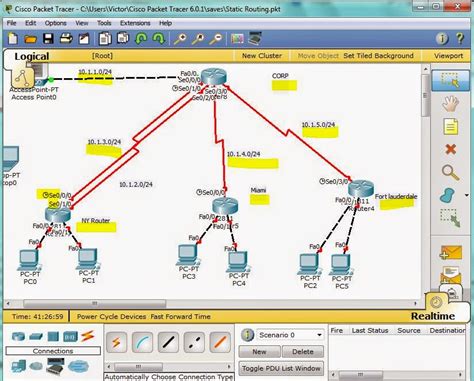
Task: Click Power Cycle Devices
Action: [x=111, y=316]
